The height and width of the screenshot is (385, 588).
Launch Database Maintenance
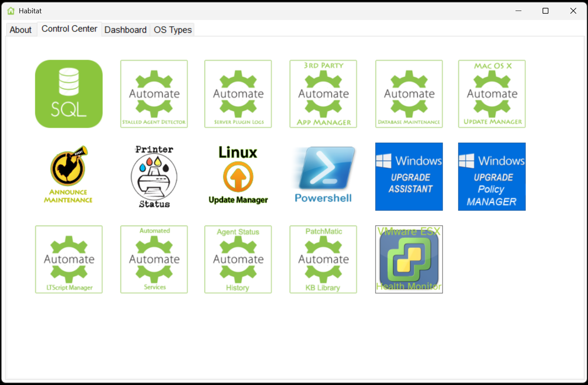409,94
